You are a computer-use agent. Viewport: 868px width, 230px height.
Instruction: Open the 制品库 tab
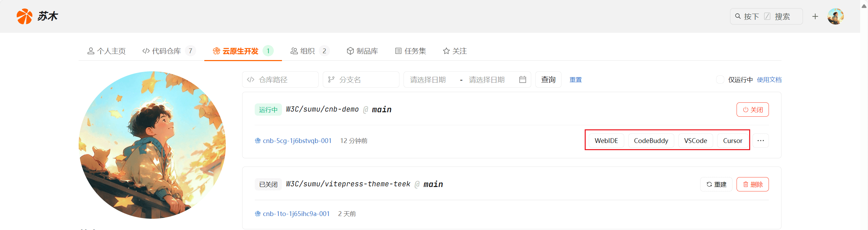362,51
